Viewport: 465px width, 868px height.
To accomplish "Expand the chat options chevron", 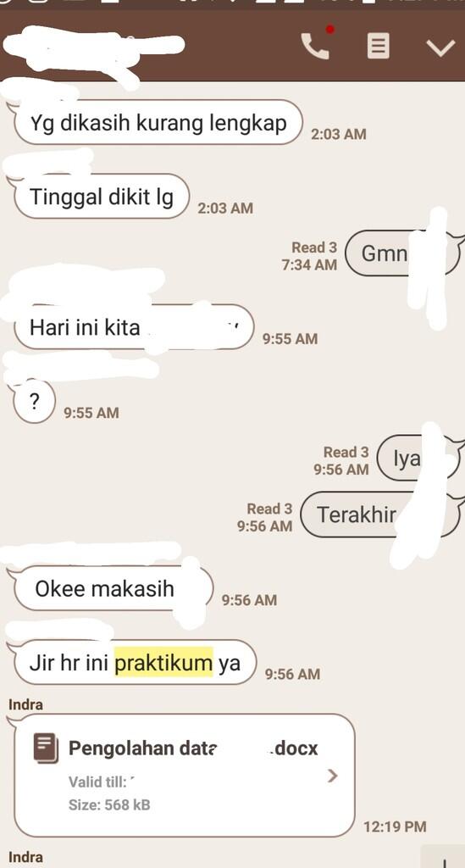I will click(x=440, y=47).
